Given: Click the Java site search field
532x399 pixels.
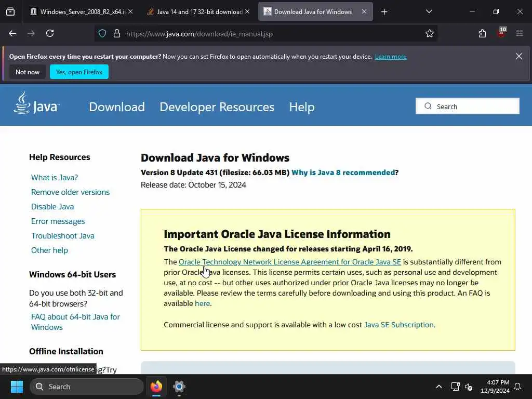Looking at the screenshot, I should [467, 106].
